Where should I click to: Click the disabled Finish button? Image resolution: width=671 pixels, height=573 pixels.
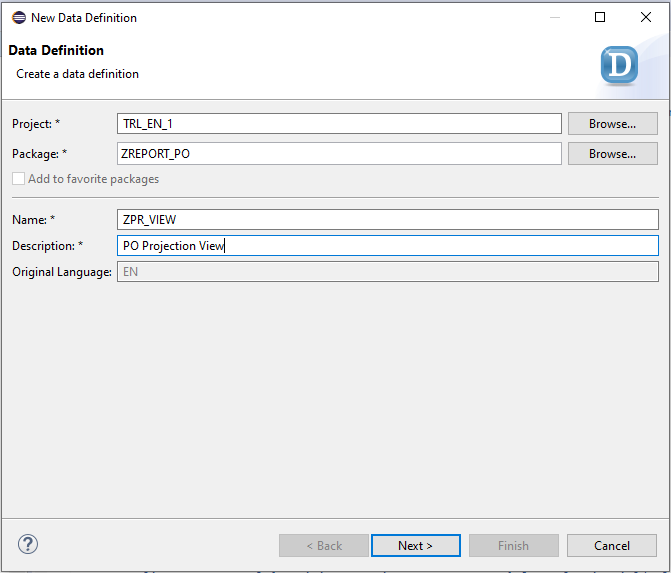click(514, 546)
